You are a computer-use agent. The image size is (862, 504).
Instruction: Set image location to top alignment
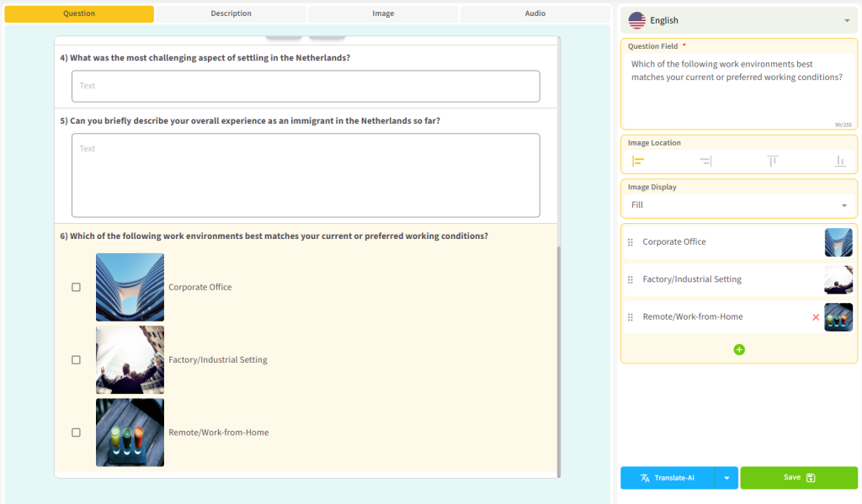pos(773,161)
